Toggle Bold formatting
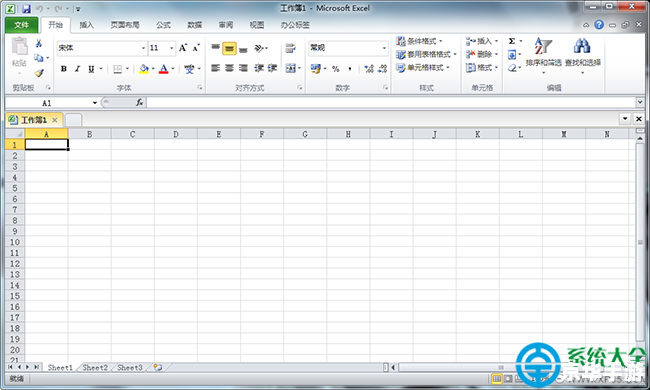The width and height of the screenshot is (650, 390). [x=64, y=69]
